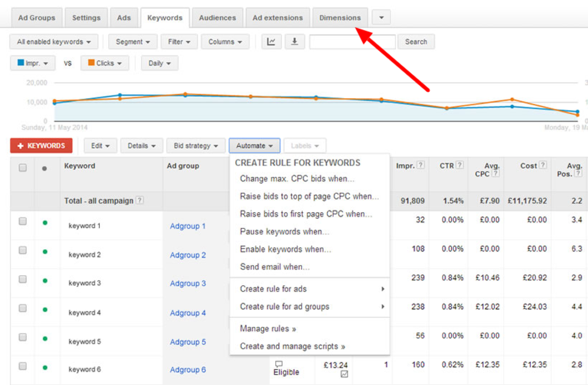Switch to the Audiences tab

click(218, 18)
